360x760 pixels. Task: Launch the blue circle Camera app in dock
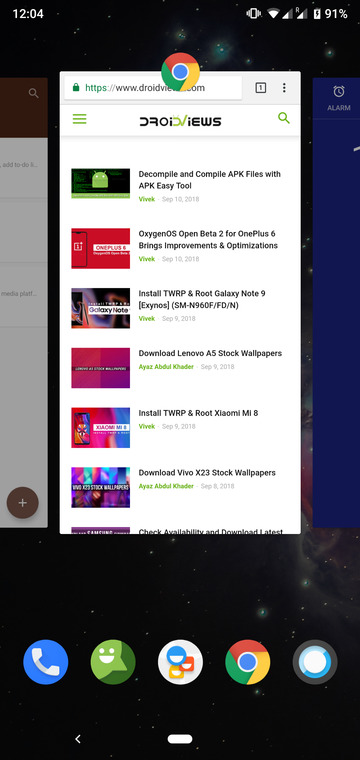point(315,662)
